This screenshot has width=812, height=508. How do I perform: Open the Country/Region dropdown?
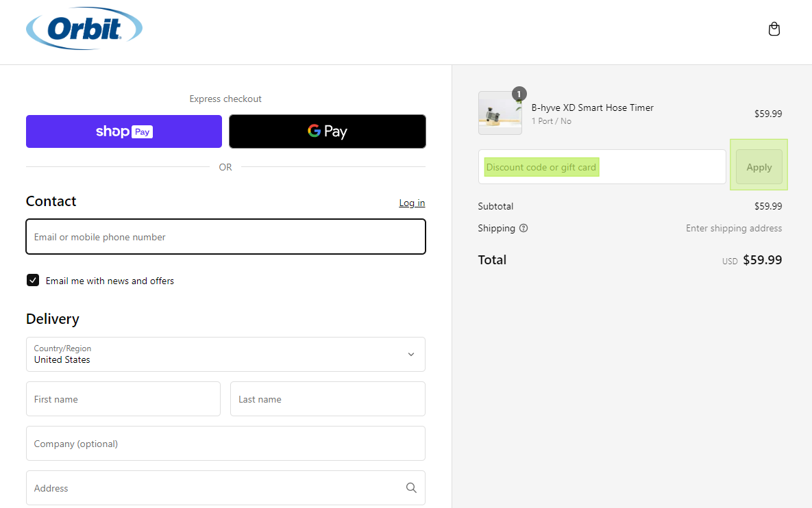(225, 354)
